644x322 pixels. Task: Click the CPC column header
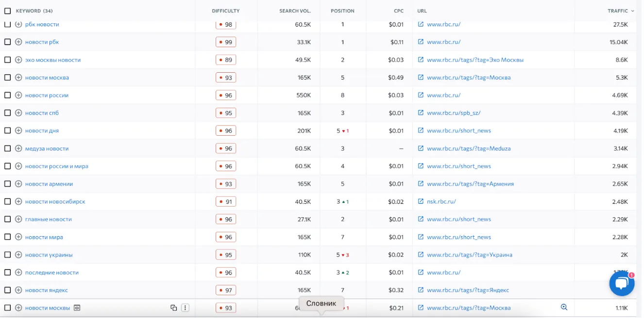click(398, 11)
